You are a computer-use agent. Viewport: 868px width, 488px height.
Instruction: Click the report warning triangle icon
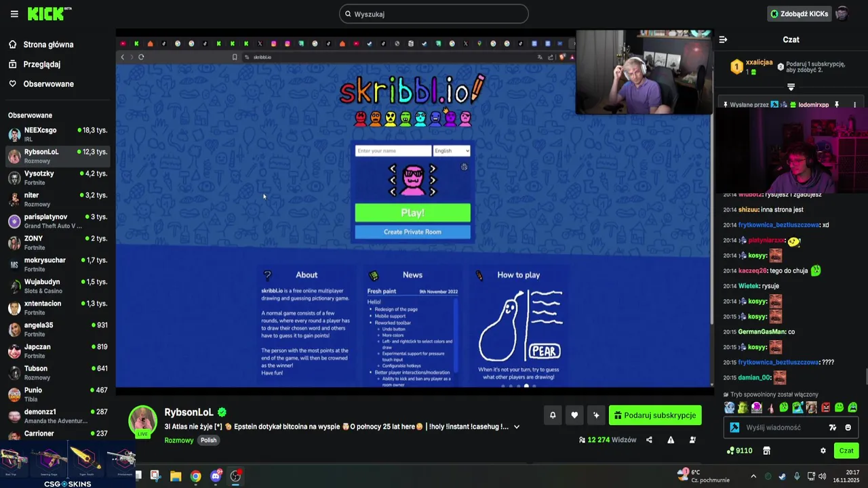coord(671,440)
